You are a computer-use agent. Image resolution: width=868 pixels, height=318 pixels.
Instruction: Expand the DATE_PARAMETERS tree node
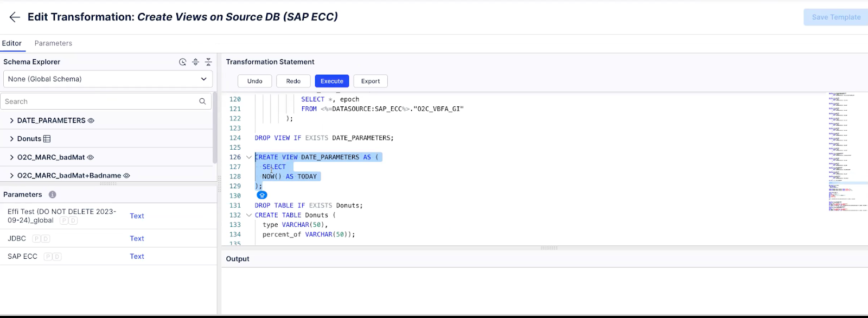click(x=12, y=120)
